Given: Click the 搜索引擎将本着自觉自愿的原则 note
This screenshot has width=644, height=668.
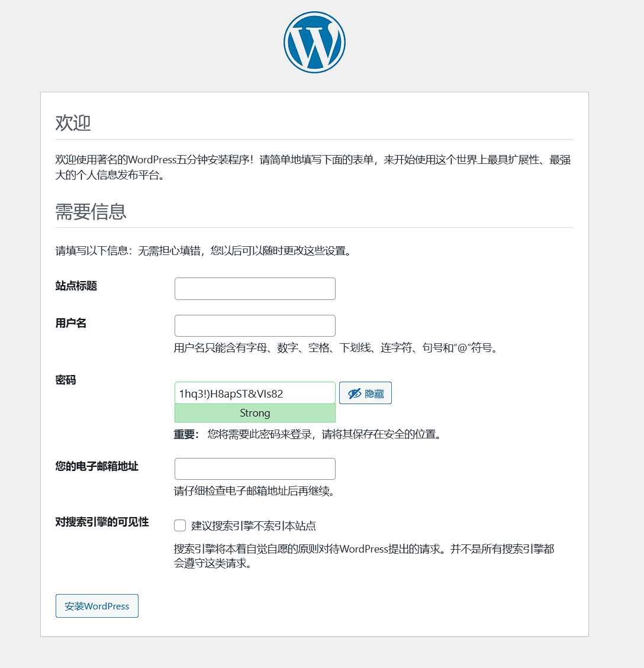Looking at the screenshot, I should coord(364,556).
